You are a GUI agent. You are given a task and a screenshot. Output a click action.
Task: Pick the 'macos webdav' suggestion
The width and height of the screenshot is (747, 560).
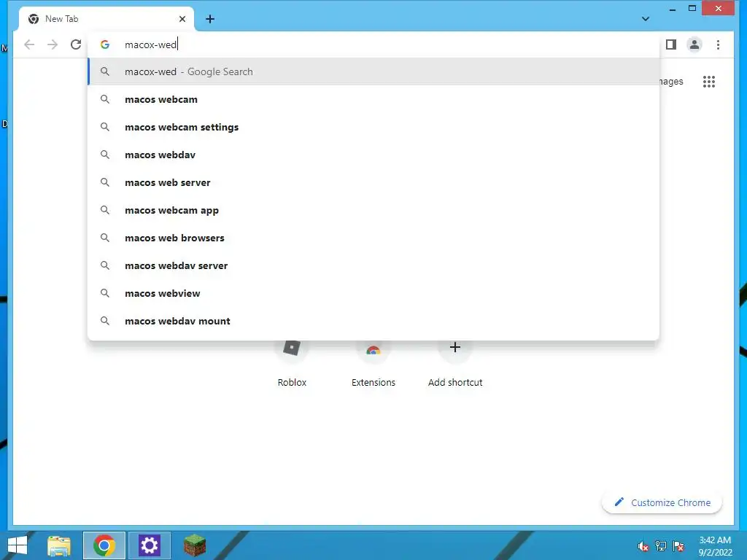373,155
